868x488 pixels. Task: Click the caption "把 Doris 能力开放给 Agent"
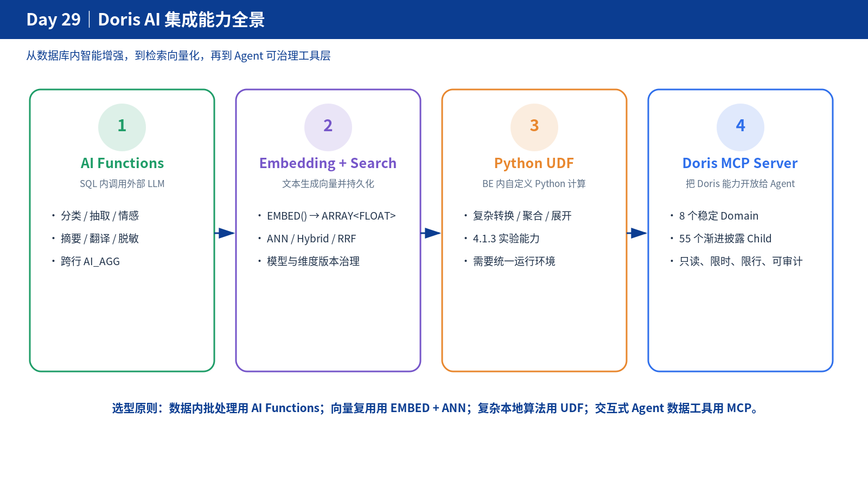[x=740, y=184]
